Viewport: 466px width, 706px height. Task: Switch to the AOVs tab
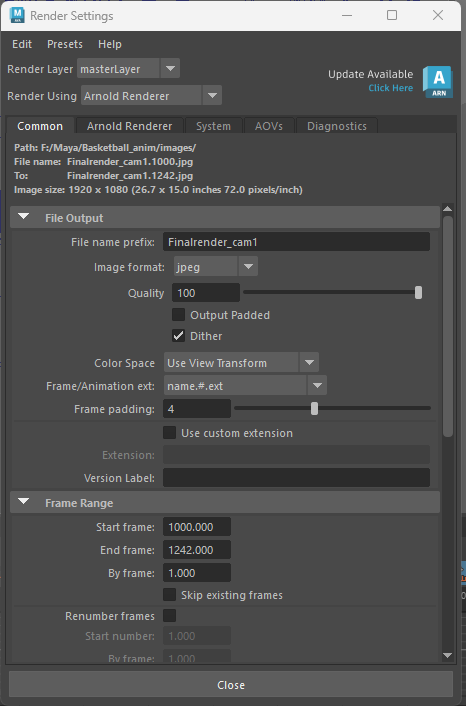(x=269, y=126)
